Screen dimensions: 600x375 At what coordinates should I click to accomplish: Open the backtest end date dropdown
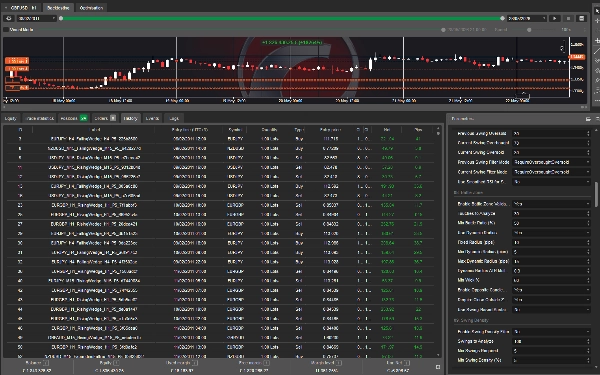pyautogui.click(x=527, y=18)
